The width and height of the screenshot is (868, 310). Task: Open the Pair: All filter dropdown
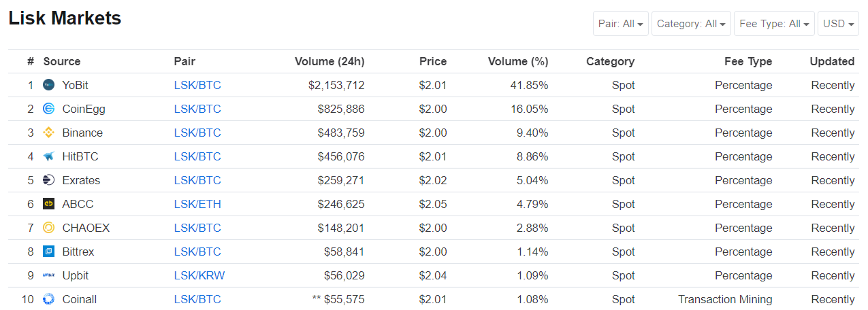pyautogui.click(x=621, y=24)
